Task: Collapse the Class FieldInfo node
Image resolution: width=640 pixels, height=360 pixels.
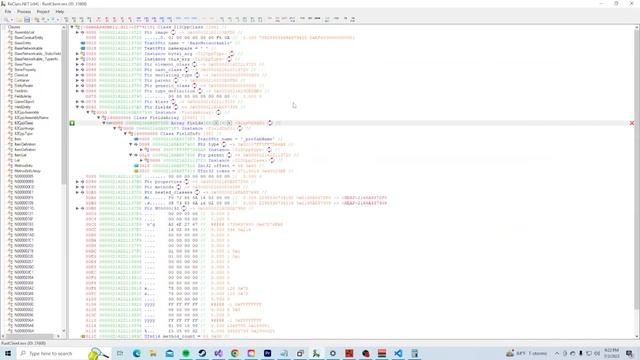Action: (125, 133)
